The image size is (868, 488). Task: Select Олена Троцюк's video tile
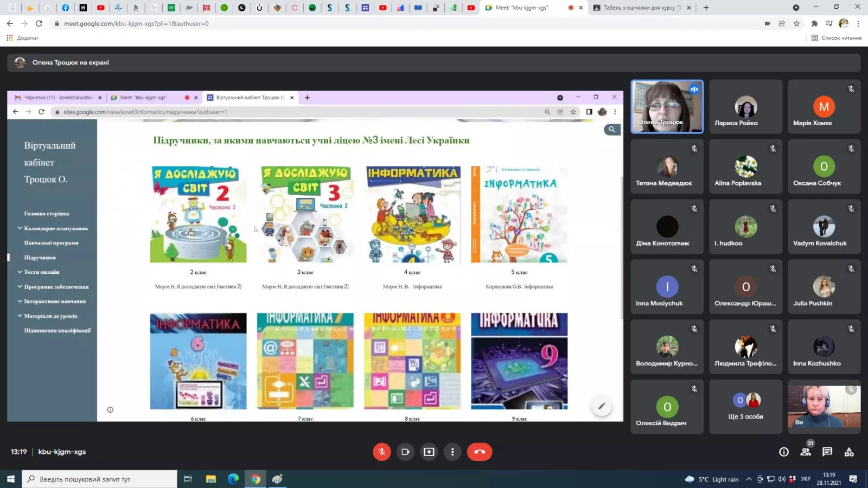coord(667,107)
